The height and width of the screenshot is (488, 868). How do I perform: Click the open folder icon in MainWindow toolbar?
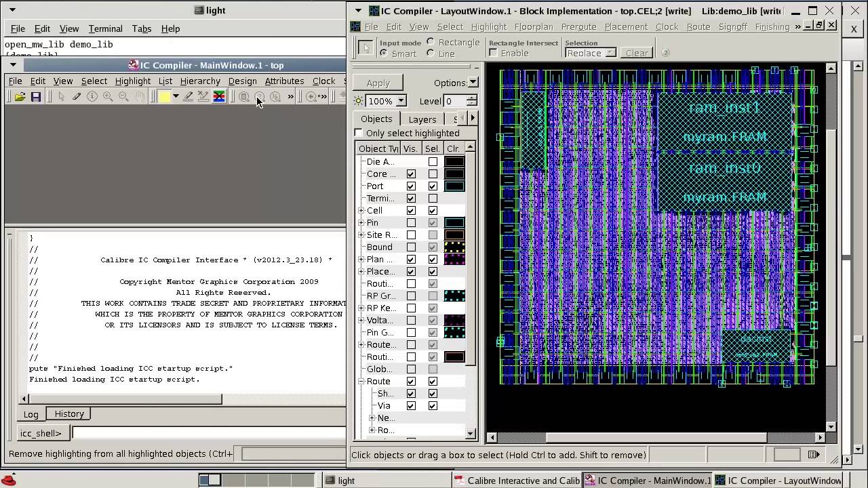coord(20,97)
